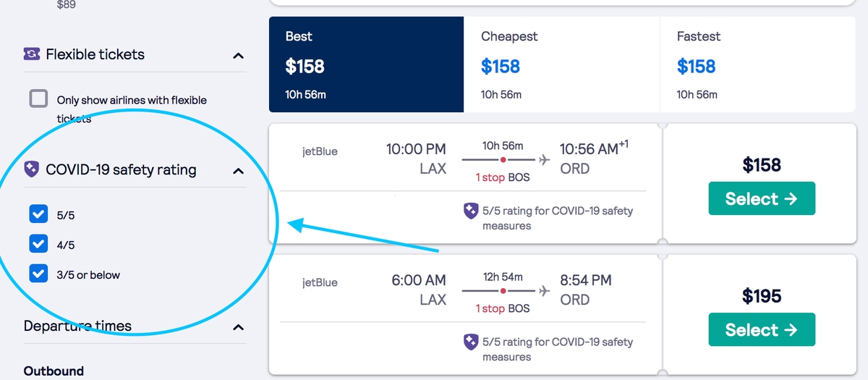Uncheck the 4/5 safety rating filter
Screen dimensions: 868x380
[39, 244]
